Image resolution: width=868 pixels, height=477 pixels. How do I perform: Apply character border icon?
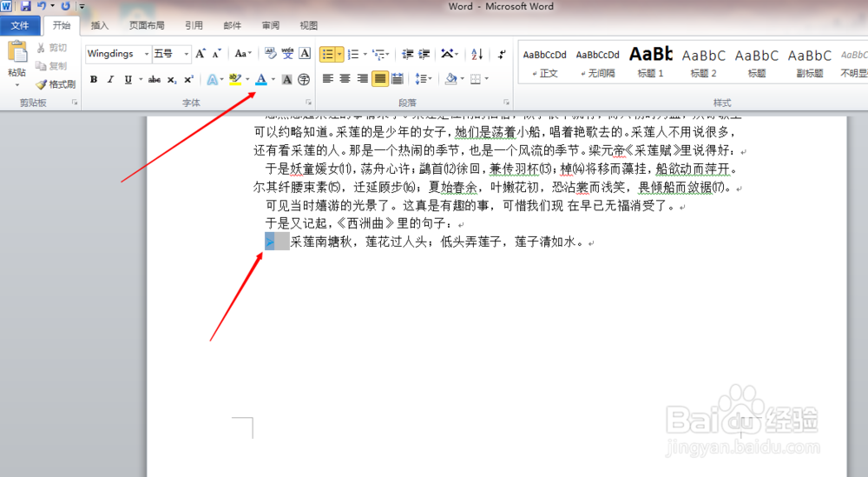click(305, 54)
